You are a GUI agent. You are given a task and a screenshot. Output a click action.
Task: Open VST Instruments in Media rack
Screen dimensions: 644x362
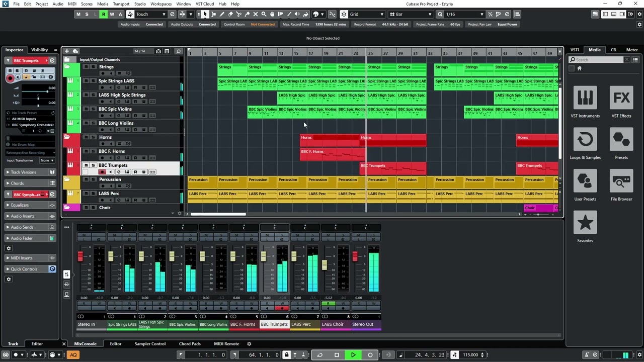click(x=585, y=103)
